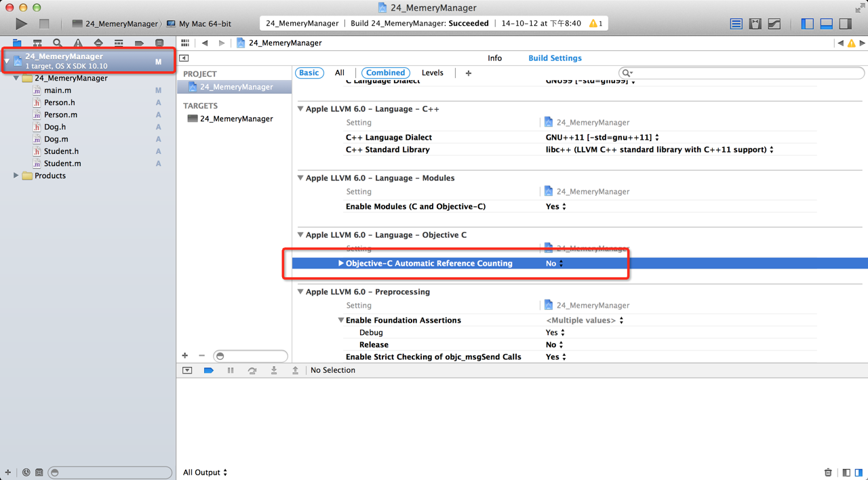Select the Combined view filter
Viewport: 868px width, 480px height.
[385, 73]
